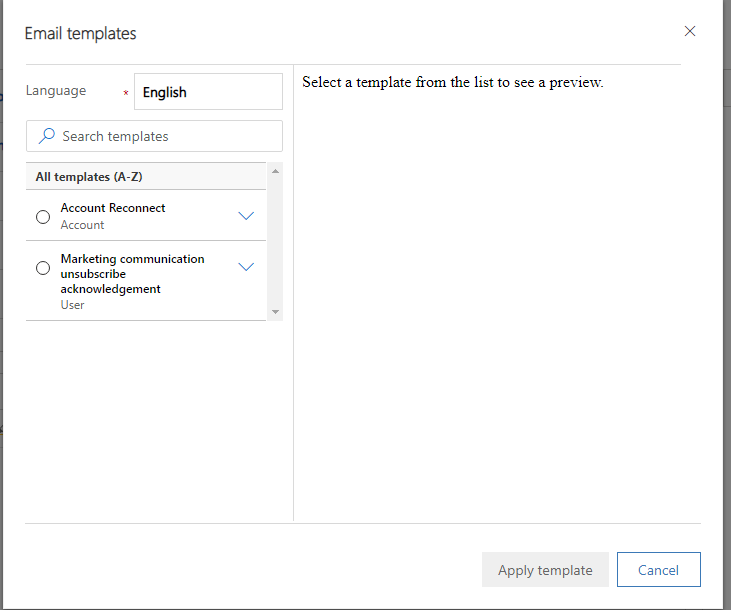731x610 pixels.
Task: Click the template list scroll-up arrow
Action: (276, 171)
